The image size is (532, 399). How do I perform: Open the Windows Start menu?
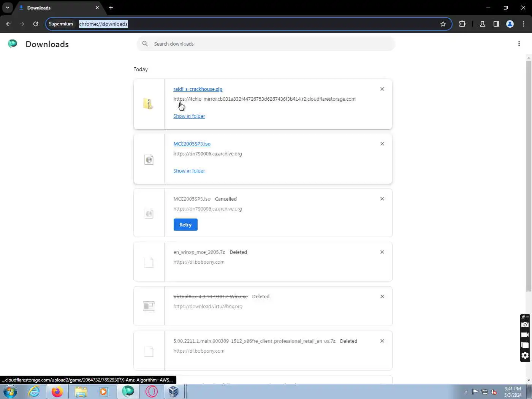click(x=10, y=391)
